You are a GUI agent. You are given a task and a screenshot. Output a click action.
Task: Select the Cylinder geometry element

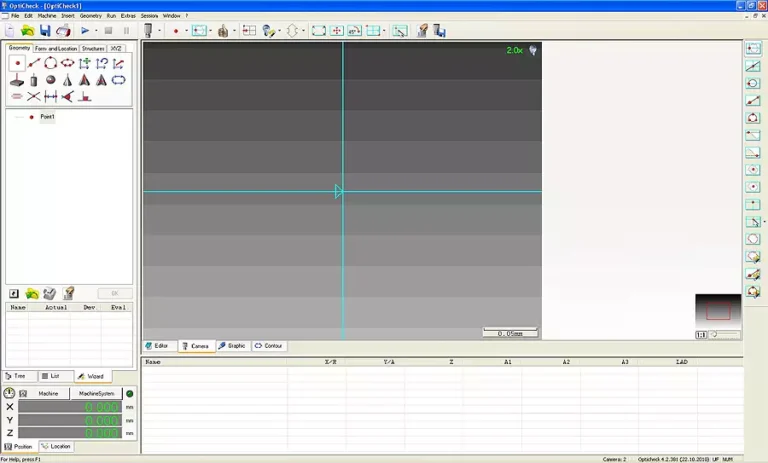(34, 80)
